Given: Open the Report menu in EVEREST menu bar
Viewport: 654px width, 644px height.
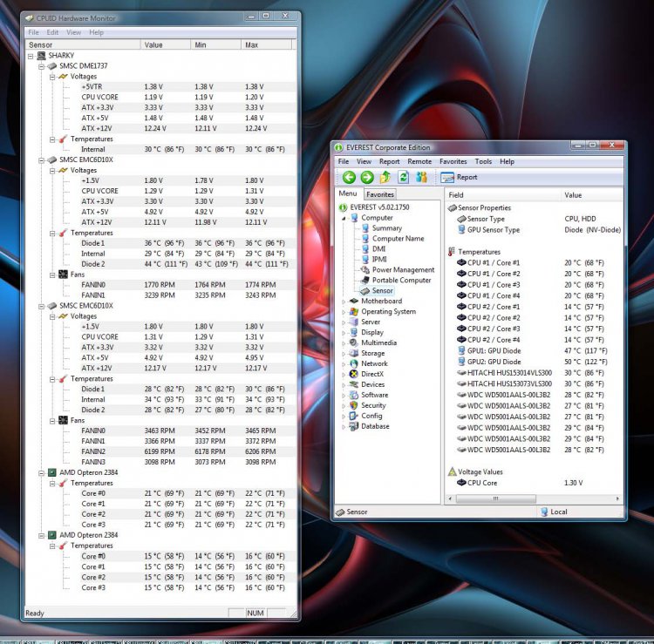Looking at the screenshot, I should pyautogui.click(x=389, y=161).
